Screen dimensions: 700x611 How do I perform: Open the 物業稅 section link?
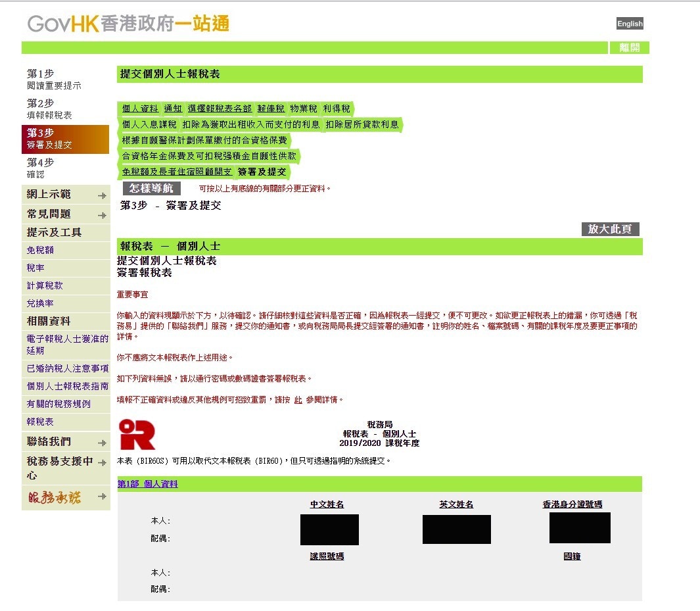click(302, 109)
